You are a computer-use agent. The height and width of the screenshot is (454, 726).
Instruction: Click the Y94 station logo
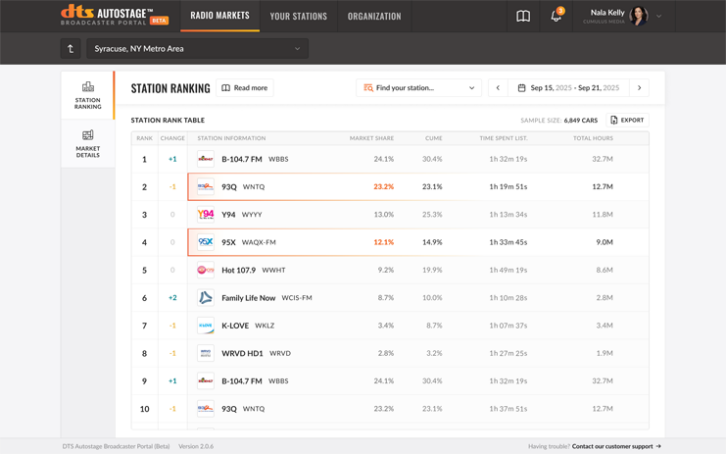click(x=205, y=215)
